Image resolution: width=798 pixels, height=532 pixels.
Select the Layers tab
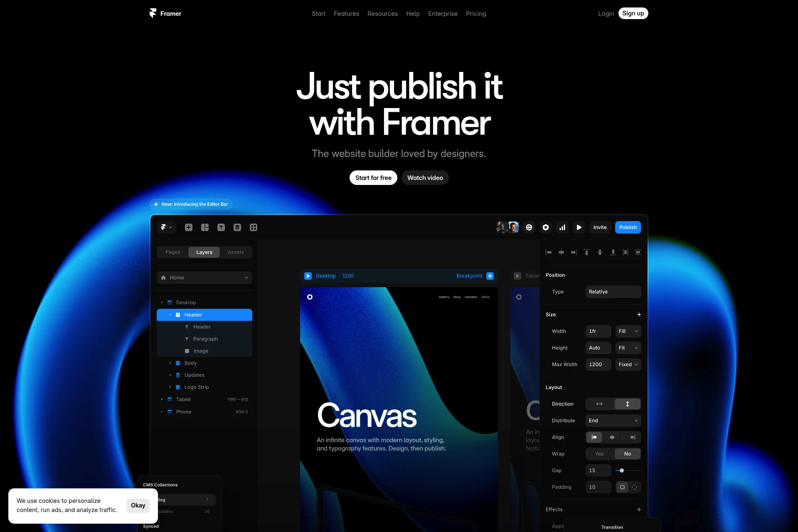click(x=204, y=252)
